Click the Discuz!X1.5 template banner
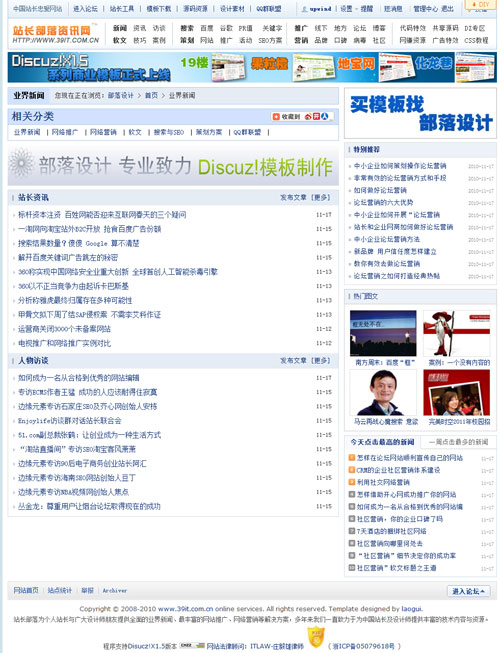 click(252, 67)
